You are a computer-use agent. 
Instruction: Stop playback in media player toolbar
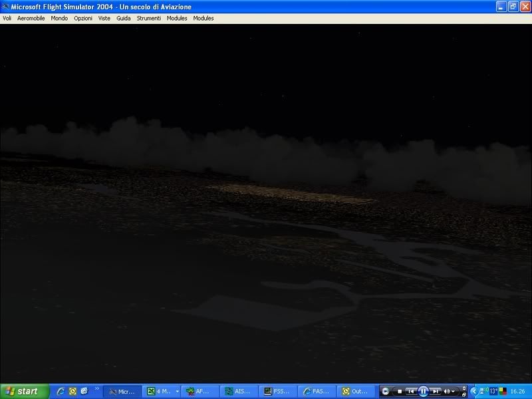400,391
